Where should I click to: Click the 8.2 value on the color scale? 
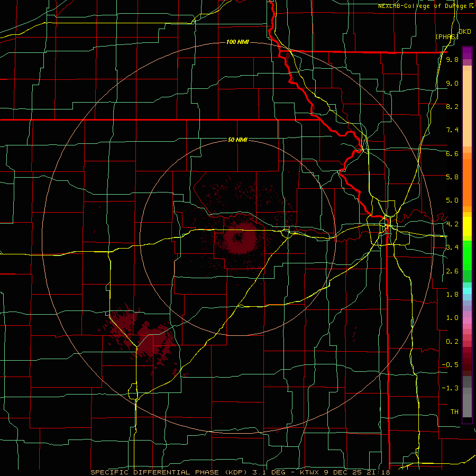click(452, 106)
